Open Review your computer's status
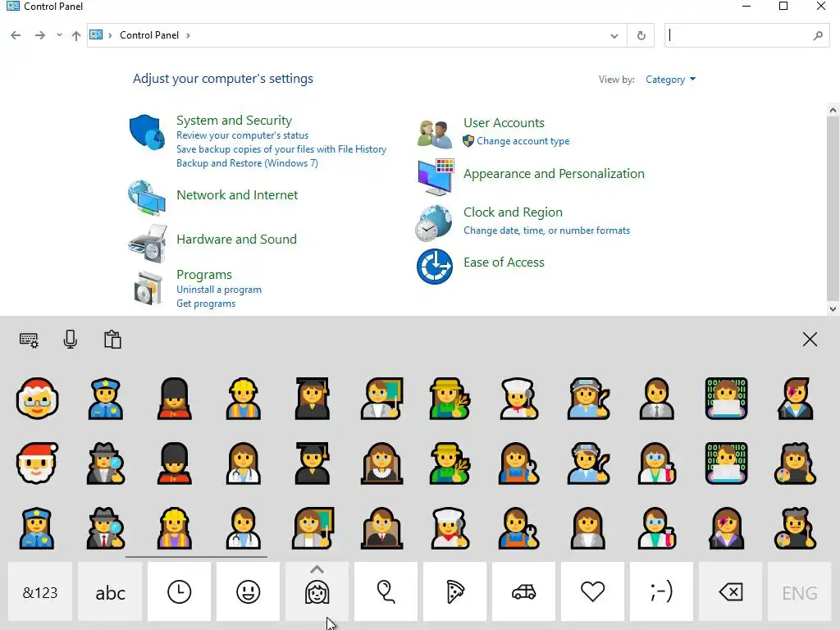This screenshot has width=840, height=630. (x=242, y=135)
